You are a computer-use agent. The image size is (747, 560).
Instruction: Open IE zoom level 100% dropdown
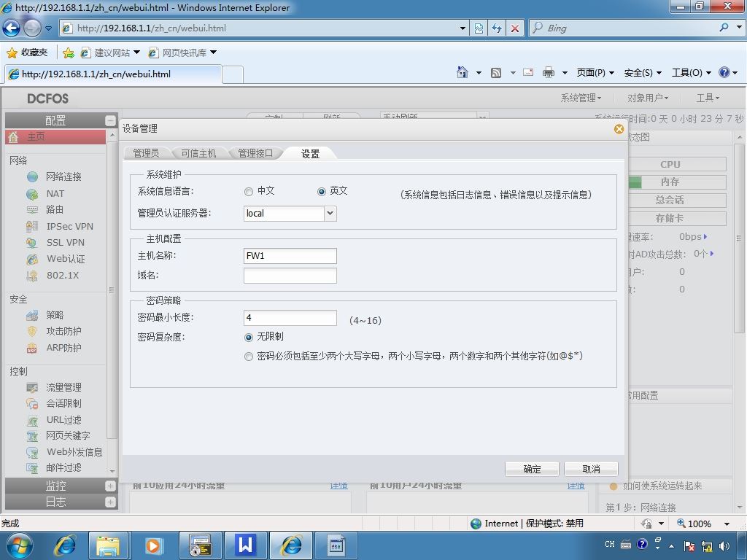click(x=727, y=524)
